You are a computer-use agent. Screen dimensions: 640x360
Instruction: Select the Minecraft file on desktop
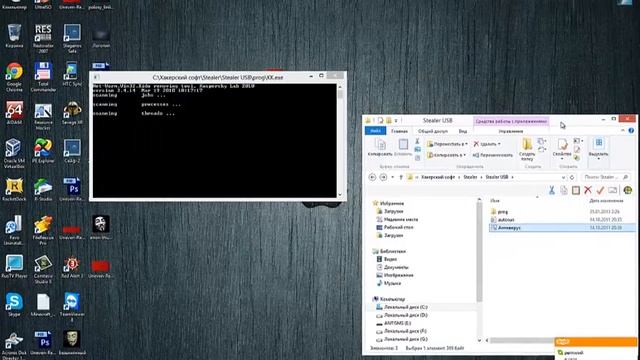click(43, 304)
